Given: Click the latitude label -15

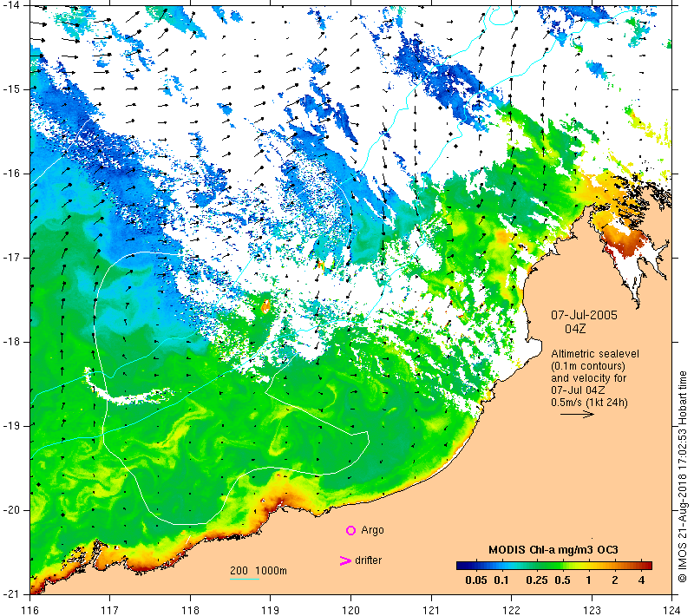Looking at the screenshot, I should [10, 89].
